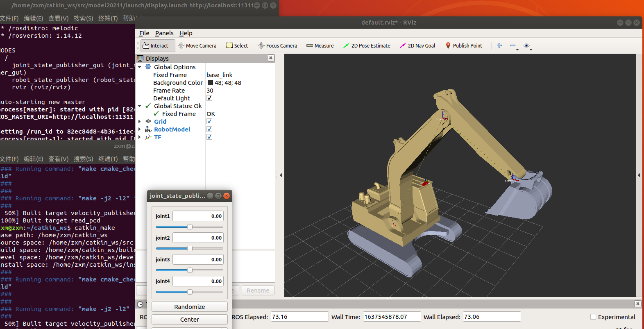Click the joint3 value field
The width and height of the screenshot is (644, 329).
tap(198, 259)
